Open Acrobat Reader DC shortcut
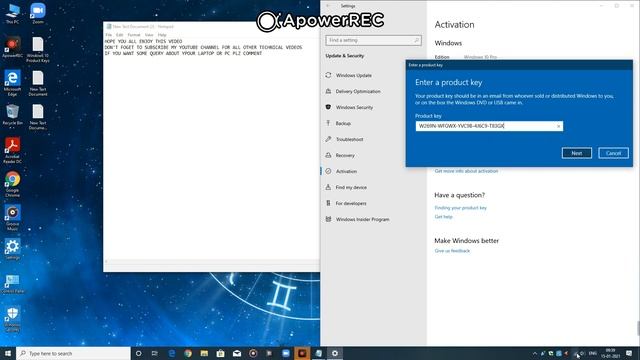640x360 pixels. 12,150
